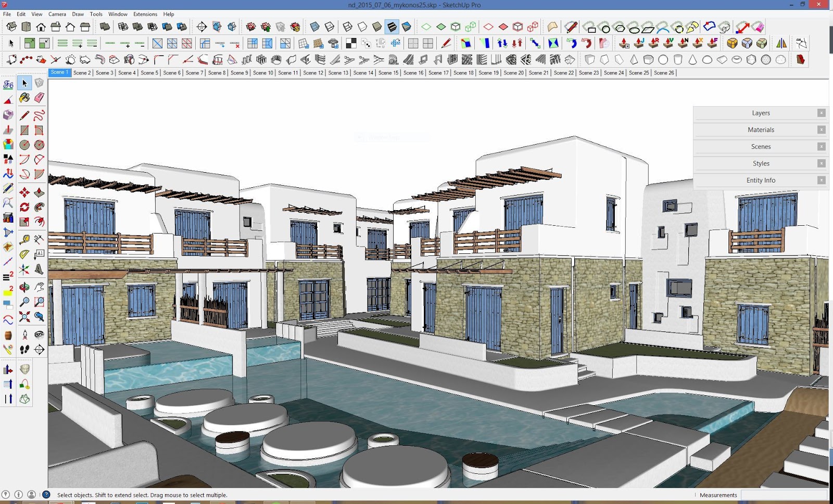Select the Tape Measure tool
This screenshot has height=504, width=833.
[24, 239]
